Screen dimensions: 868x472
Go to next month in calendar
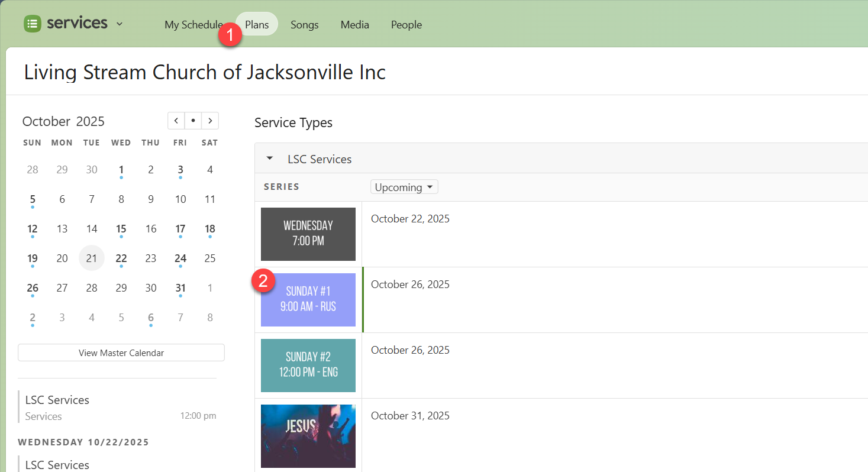(210, 121)
